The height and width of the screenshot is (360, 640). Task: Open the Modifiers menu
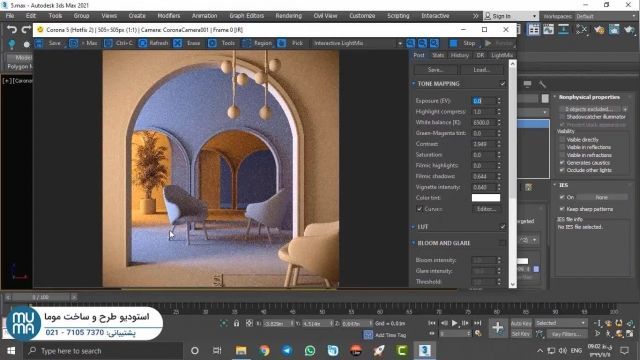click(x=169, y=16)
